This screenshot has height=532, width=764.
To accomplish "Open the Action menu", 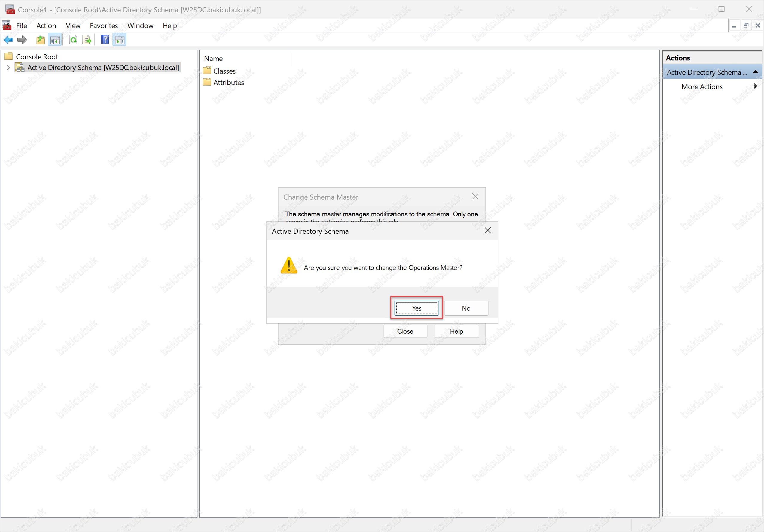I will 46,26.
